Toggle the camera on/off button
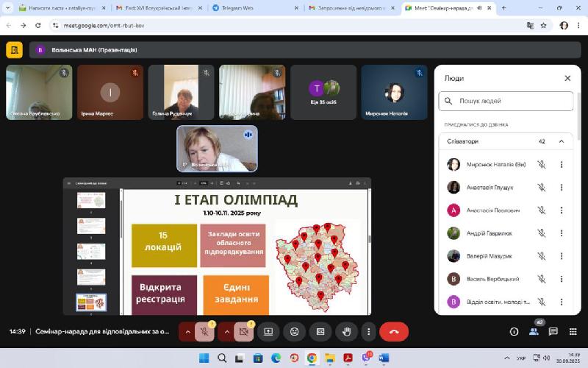This screenshot has width=588, height=368. (245, 332)
